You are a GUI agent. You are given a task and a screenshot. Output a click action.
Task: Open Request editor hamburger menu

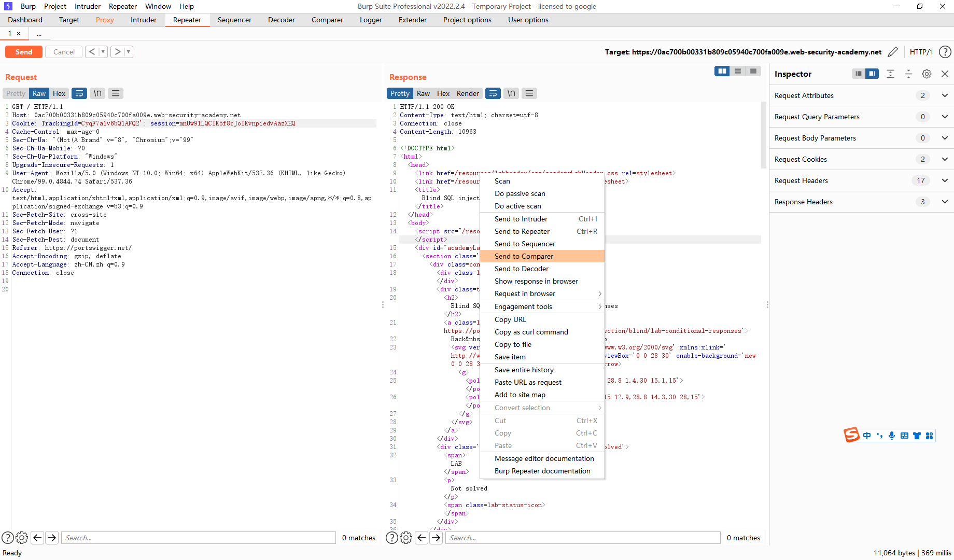point(116,93)
